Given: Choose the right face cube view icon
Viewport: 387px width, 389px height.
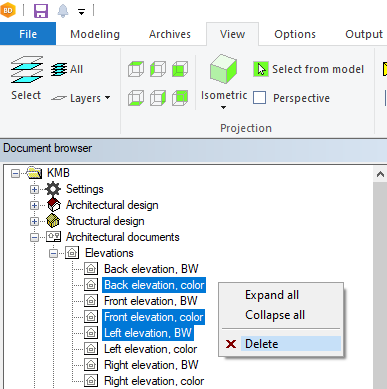Looking at the screenshot, I should (x=158, y=98).
